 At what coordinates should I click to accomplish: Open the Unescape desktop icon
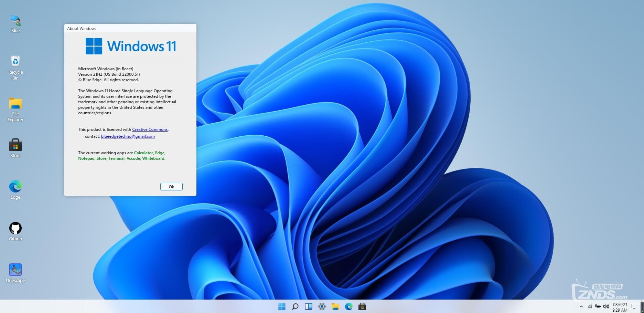[15, 273]
